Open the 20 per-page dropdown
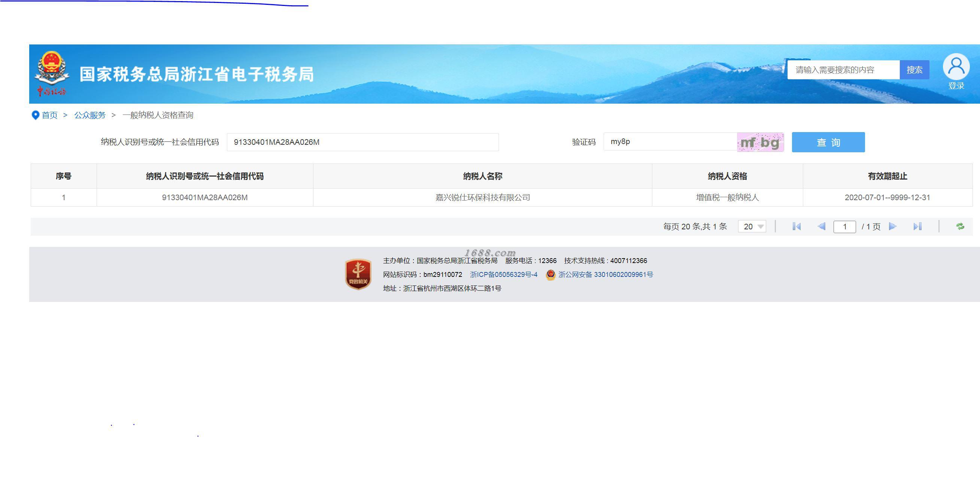The image size is (980, 504). pos(752,226)
